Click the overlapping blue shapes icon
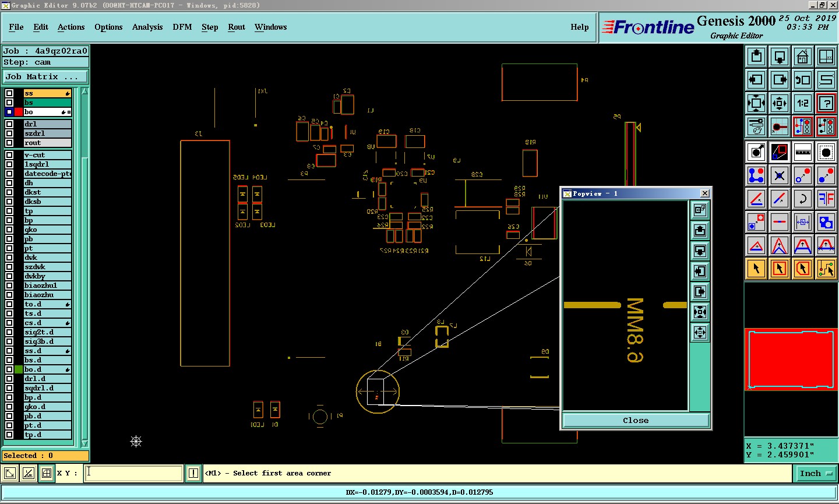 point(826,222)
